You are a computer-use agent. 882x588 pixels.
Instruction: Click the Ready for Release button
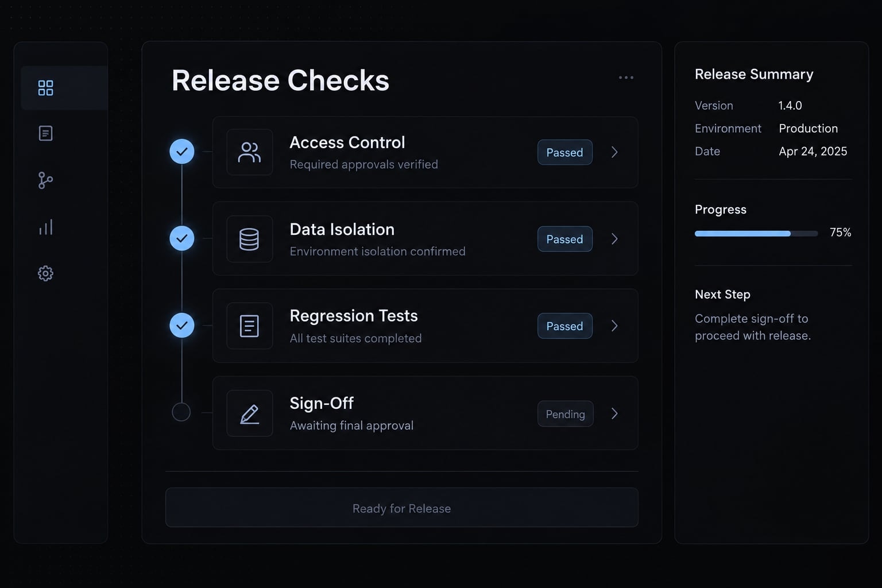[402, 508]
